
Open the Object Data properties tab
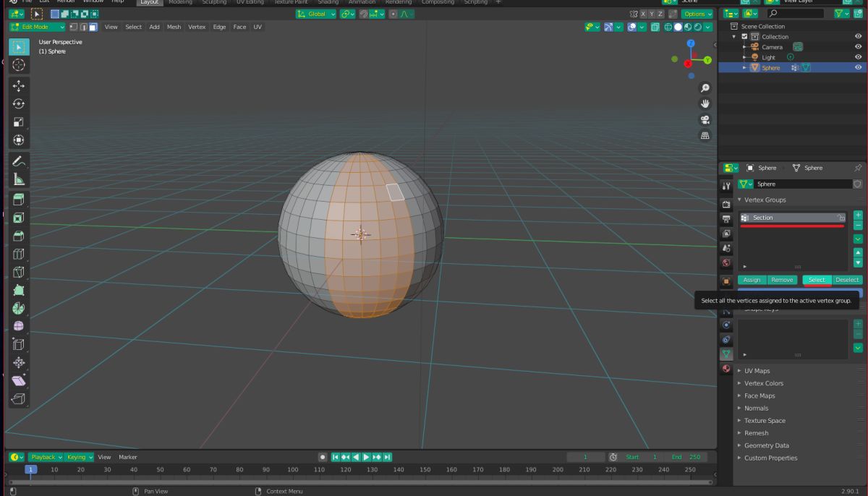click(x=726, y=354)
